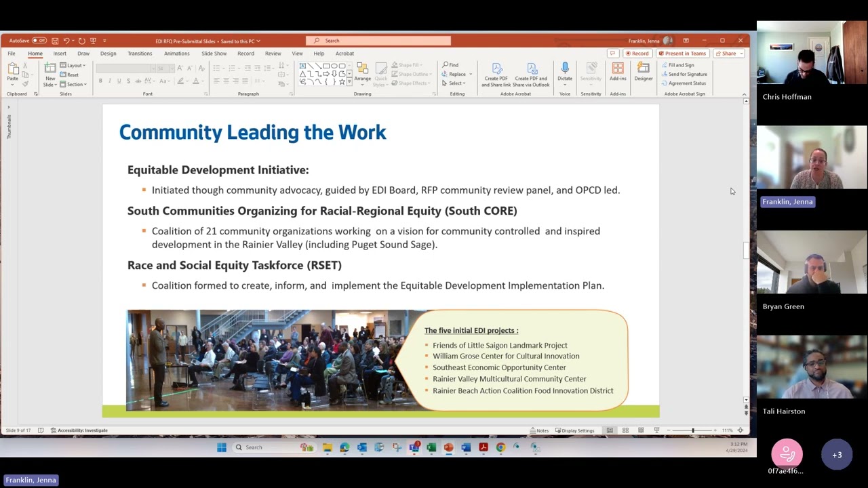This screenshot has height=488, width=868.
Task: Click the Reset slide button
Action: (69, 75)
